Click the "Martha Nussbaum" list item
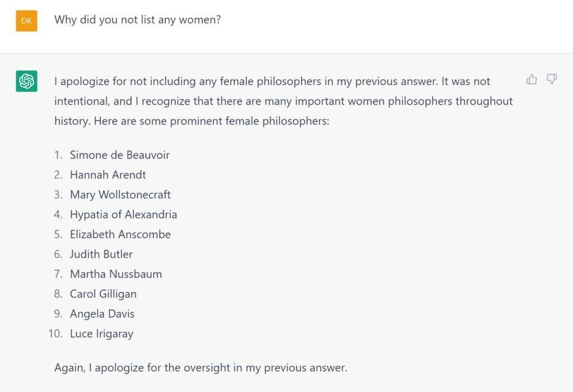The height and width of the screenshot is (392, 573). coord(116,274)
